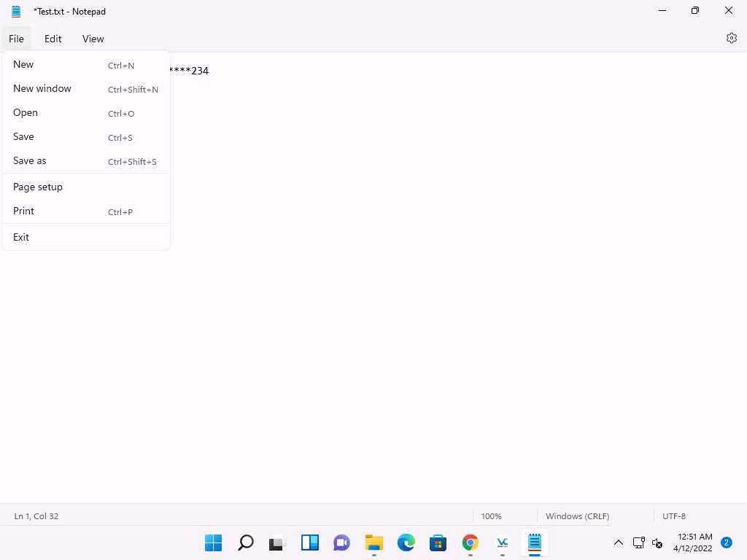This screenshot has height=560, width=747.
Task: Select Exit in the File menu
Action: [x=21, y=238]
